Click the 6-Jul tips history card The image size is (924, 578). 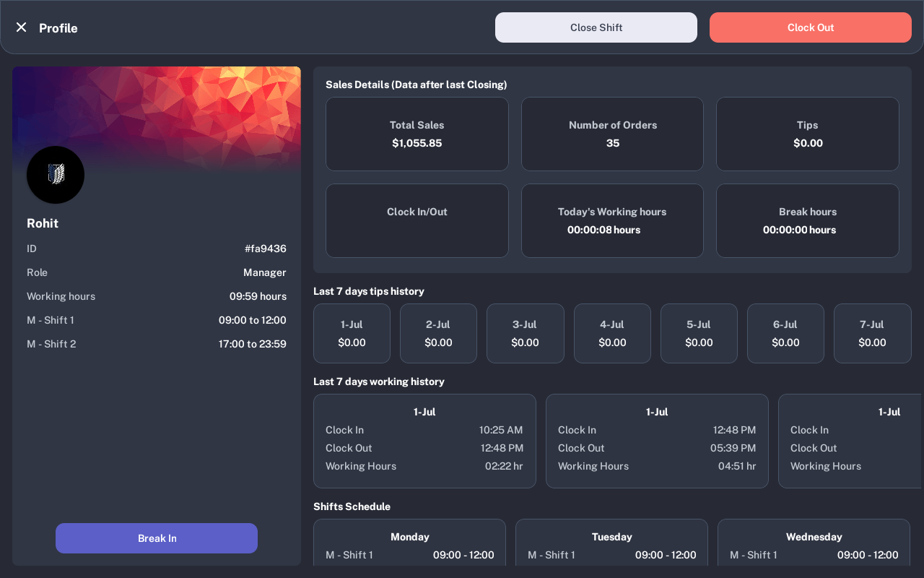(x=785, y=334)
